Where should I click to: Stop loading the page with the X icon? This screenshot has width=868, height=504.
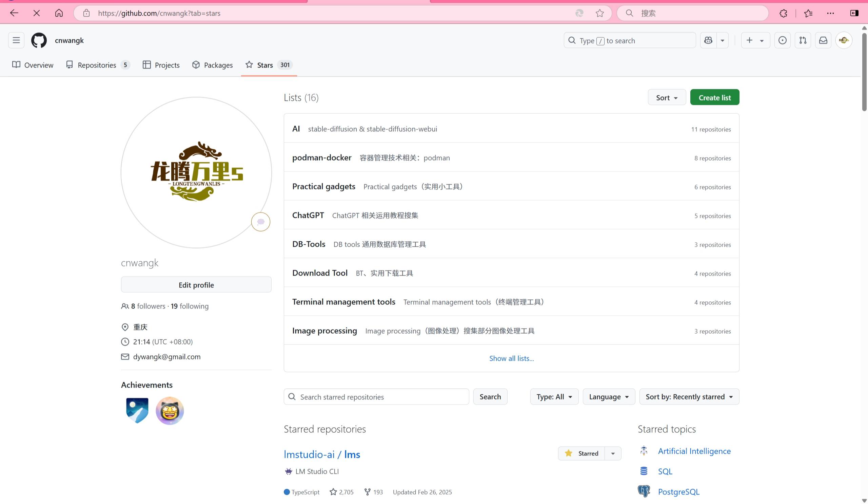coord(37,13)
